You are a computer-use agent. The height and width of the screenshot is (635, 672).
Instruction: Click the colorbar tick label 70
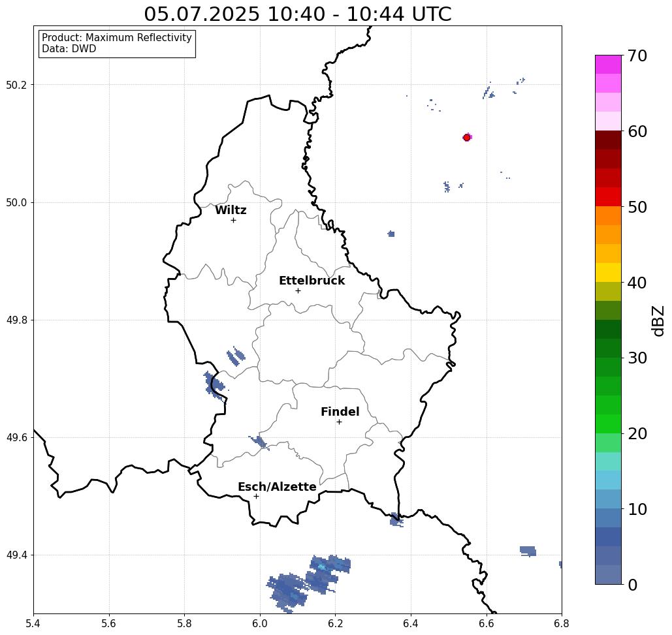637,55
